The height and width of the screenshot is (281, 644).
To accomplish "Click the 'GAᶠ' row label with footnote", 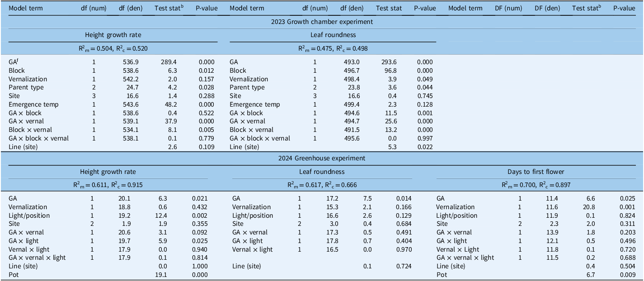I will click(14, 62).
